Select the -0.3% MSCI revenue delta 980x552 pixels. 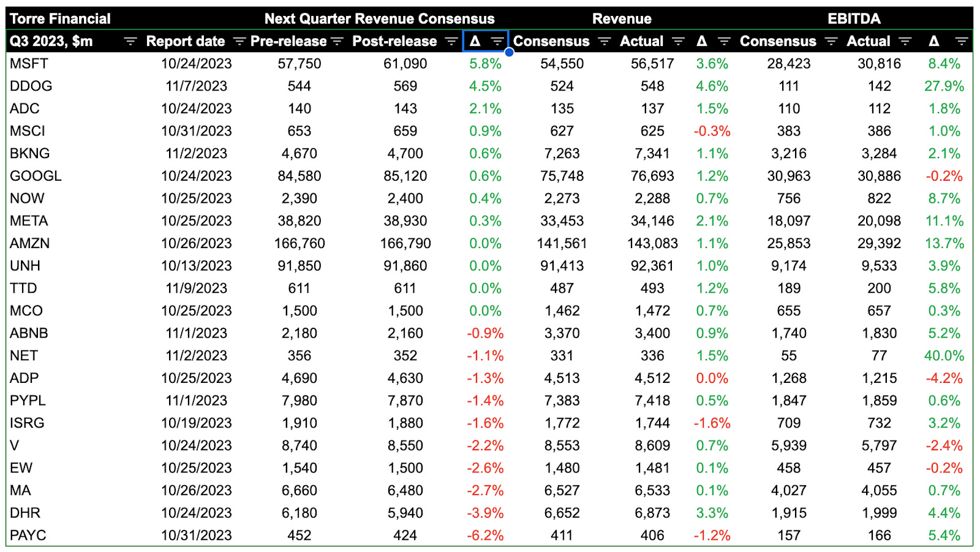coord(712,131)
